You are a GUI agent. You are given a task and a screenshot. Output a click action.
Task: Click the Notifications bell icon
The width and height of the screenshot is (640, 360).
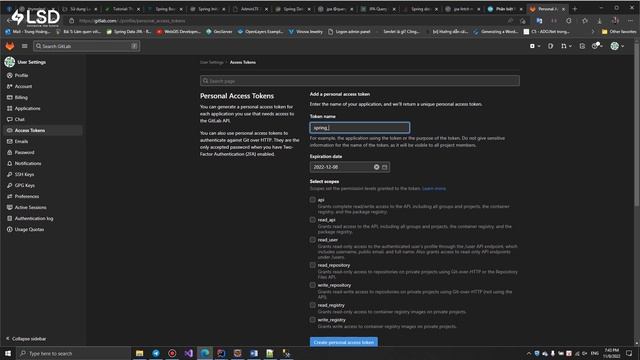tap(9, 164)
